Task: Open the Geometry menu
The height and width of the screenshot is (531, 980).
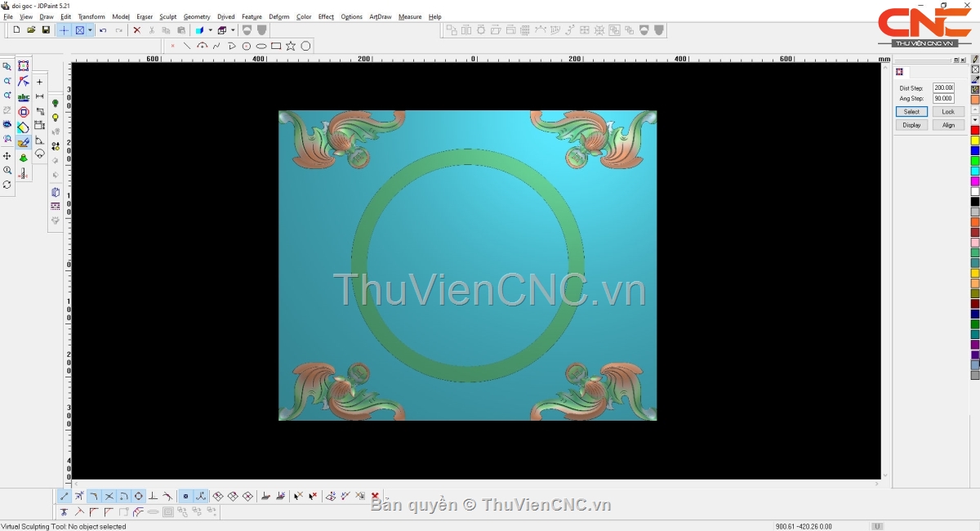Action: click(x=197, y=16)
